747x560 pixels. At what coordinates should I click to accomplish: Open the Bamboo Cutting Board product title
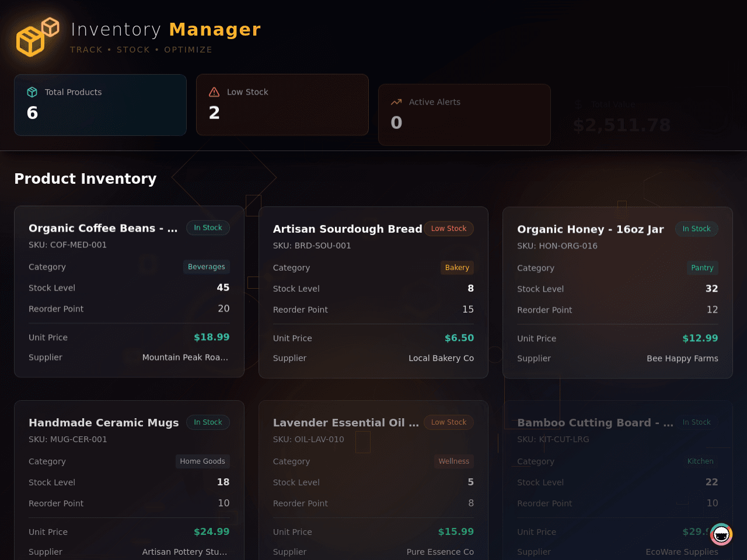tap(595, 423)
